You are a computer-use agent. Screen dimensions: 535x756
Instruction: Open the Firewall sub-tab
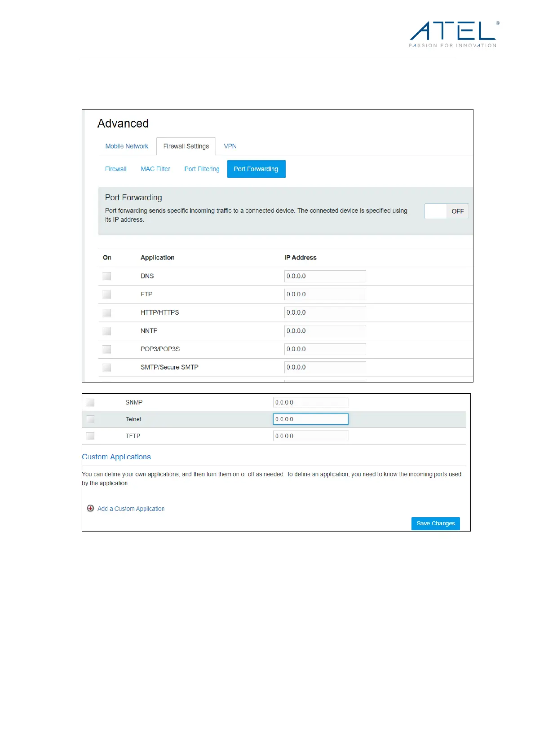pos(116,169)
